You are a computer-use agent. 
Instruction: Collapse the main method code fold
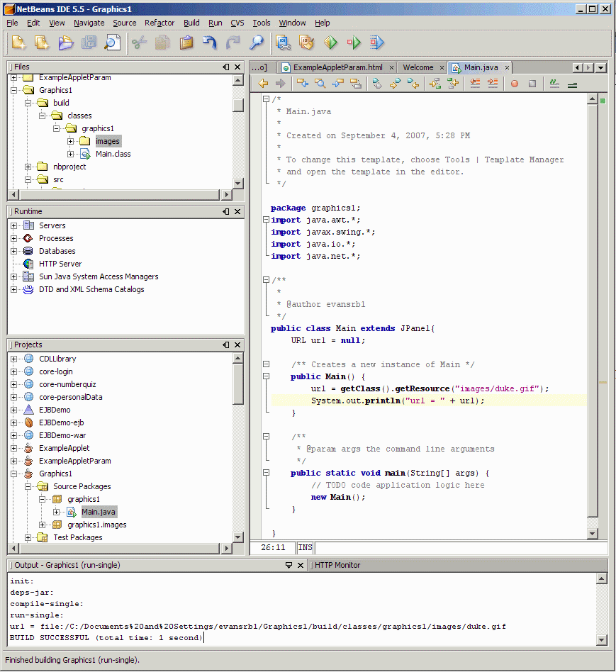pos(267,473)
